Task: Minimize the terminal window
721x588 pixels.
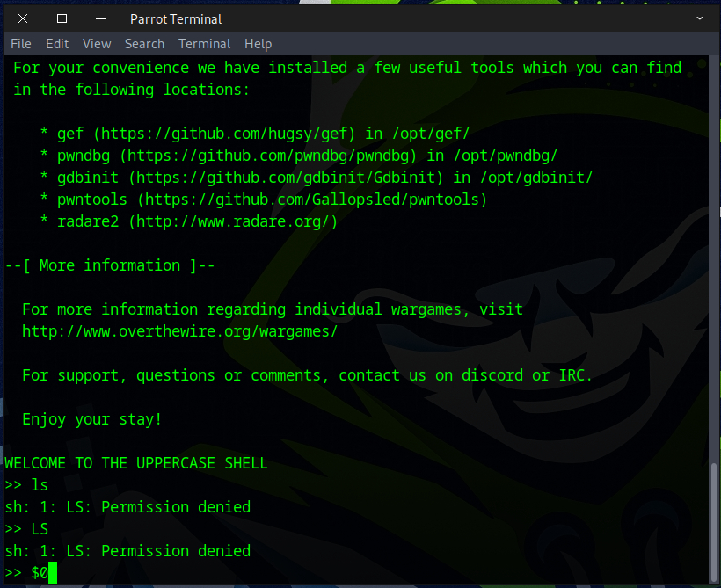Action: 99,18
